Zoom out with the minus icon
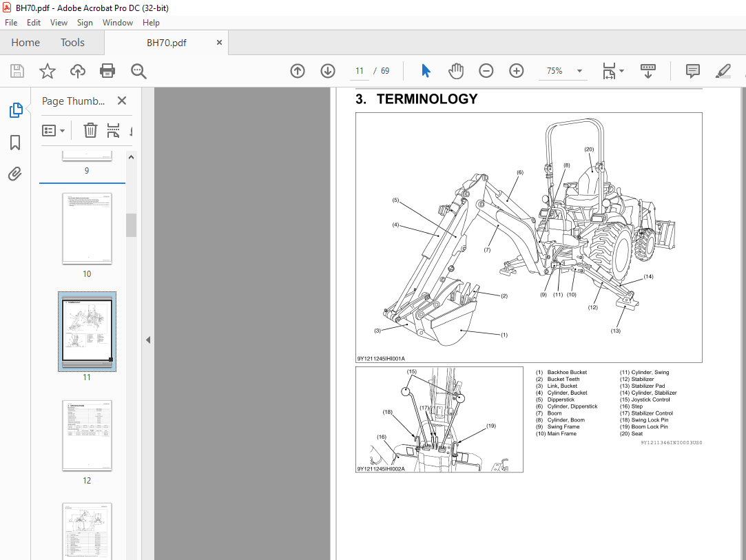The image size is (746, 560). [x=486, y=71]
